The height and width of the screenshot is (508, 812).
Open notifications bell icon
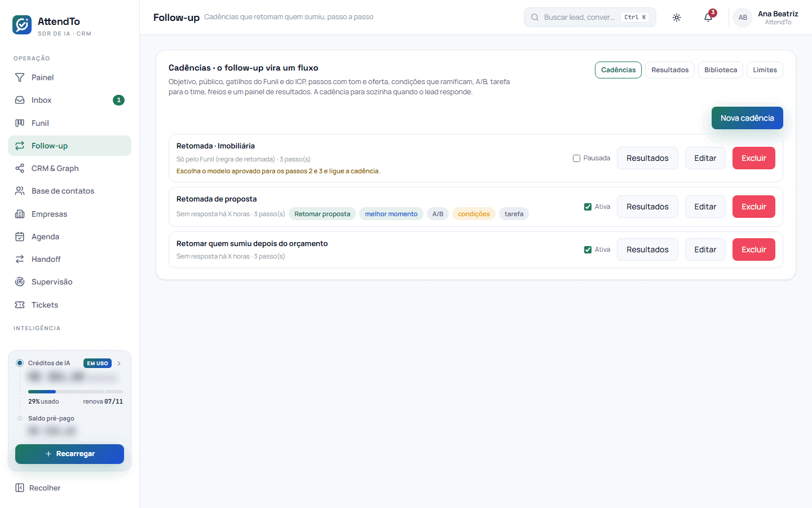click(708, 17)
